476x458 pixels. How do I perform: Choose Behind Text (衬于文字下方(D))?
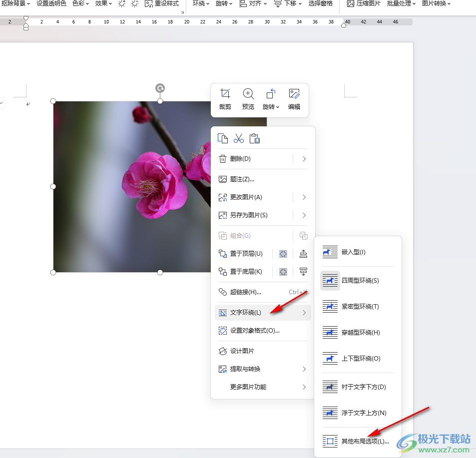click(x=358, y=387)
